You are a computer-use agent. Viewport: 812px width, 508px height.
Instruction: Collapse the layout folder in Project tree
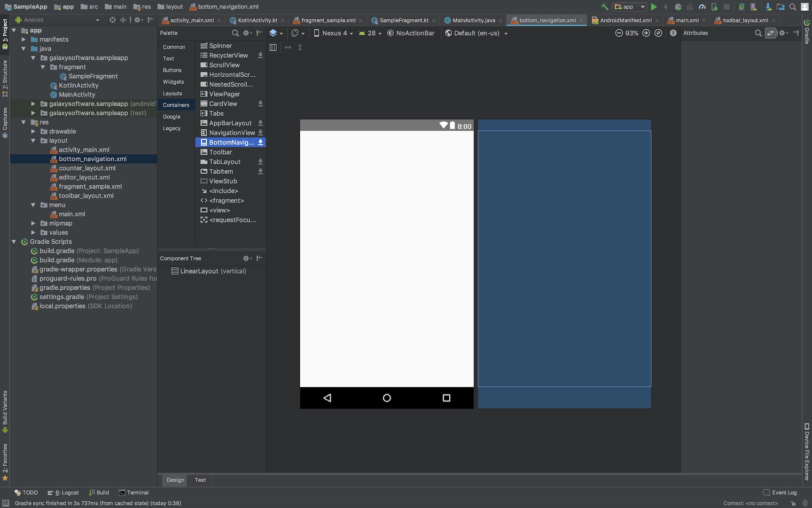point(33,140)
